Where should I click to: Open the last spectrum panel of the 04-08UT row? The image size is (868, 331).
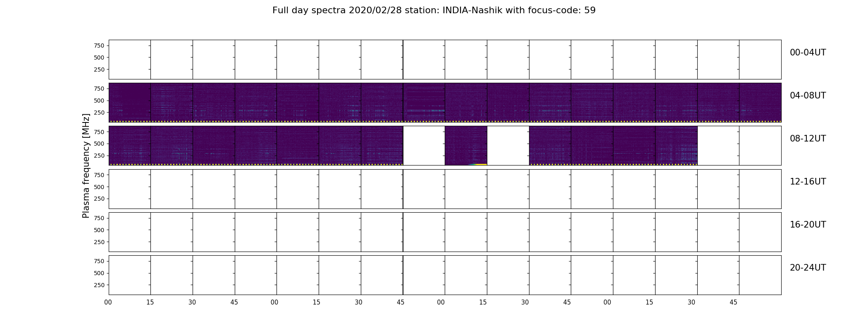[x=761, y=103]
